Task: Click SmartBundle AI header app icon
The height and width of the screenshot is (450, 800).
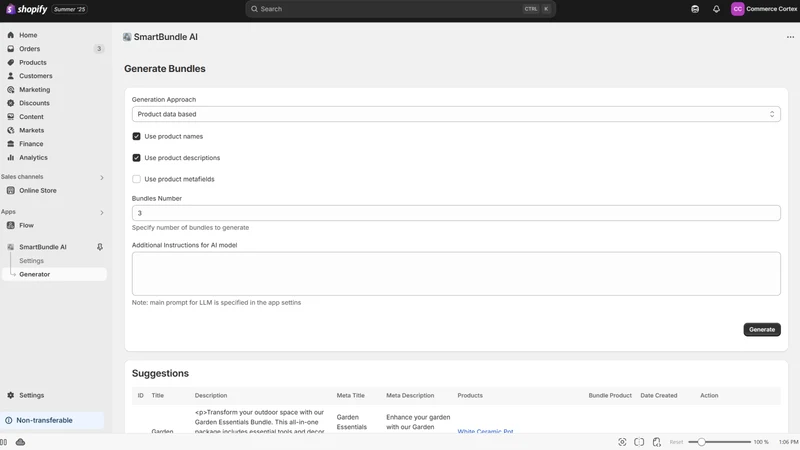Action: [127, 37]
